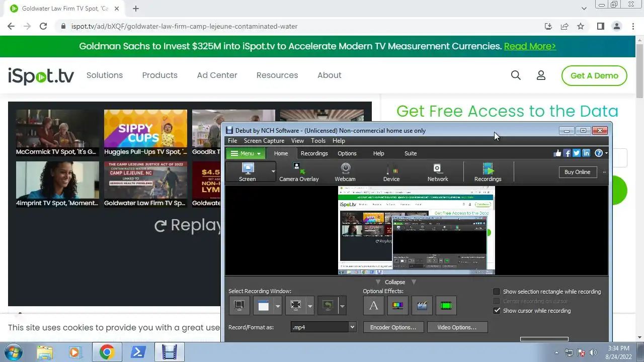The height and width of the screenshot is (362, 644).
Task: Follow the Read More link in banner
Action: pos(530,46)
